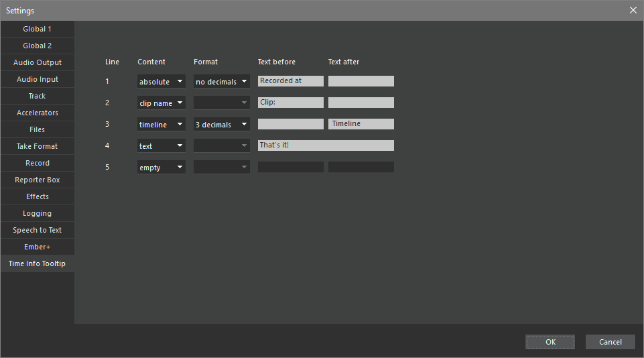This screenshot has height=358, width=644.
Task: Go to the Reporter Box tab
Action: (x=38, y=180)
